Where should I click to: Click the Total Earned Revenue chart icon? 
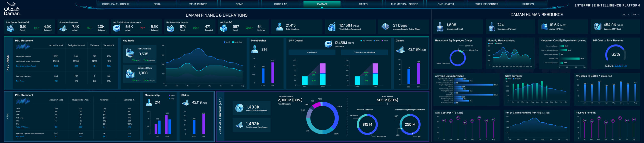click(x=10, y=28)
